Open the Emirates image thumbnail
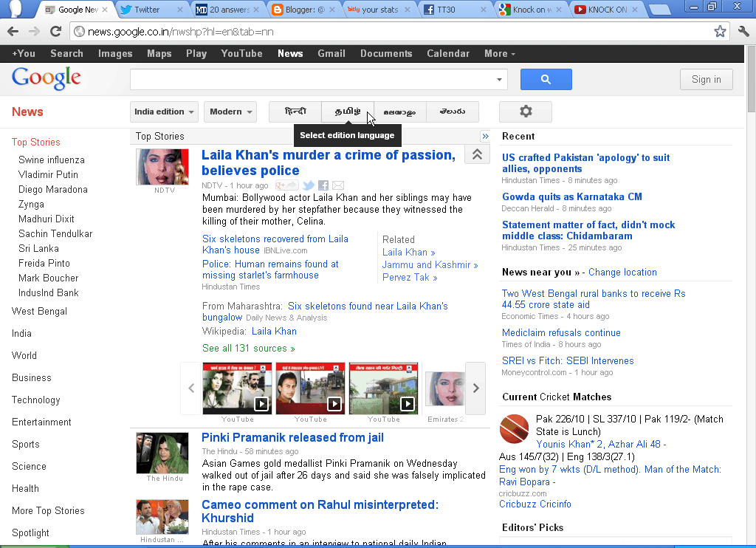This screenshot has height=548, width=756. (x=445, y=388)
